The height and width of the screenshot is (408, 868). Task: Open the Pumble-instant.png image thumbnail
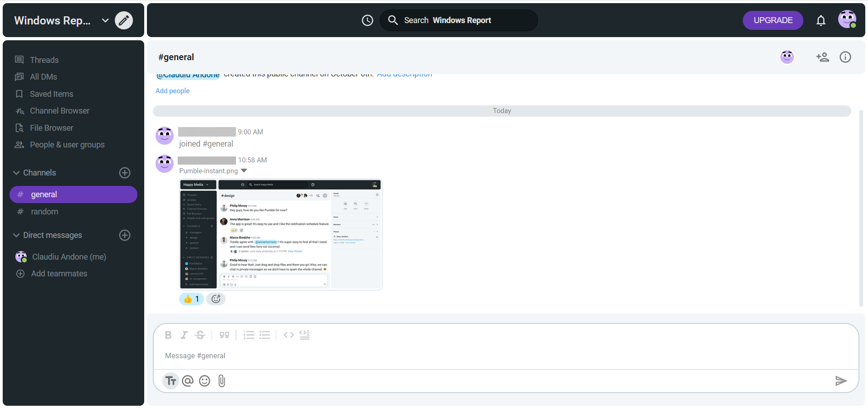click(x=281, y=235)
